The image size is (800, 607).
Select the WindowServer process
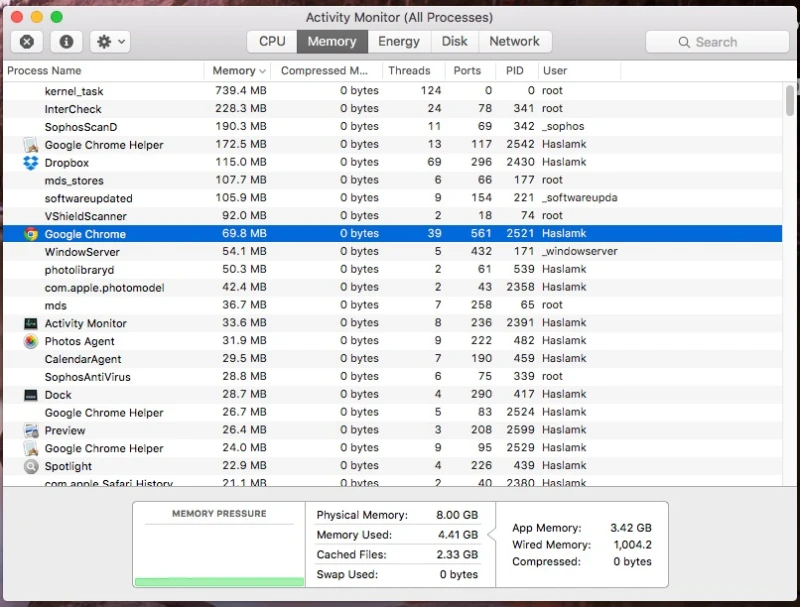tap(392, 251)
